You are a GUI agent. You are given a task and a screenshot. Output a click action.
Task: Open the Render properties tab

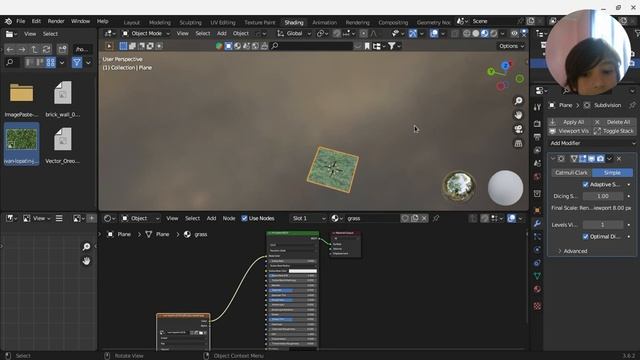pyautogui.click(x=537, y=123)
